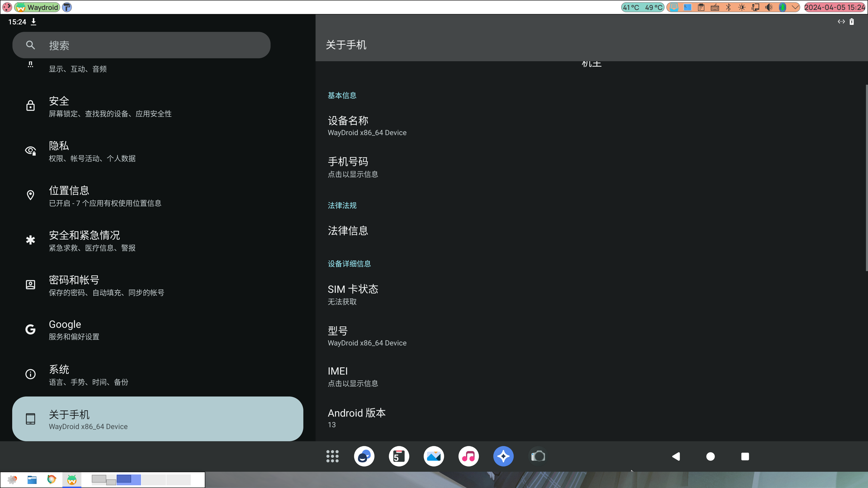The height and width of the screenshot is (488, 868).
Task: Open brightness control via the sun tray icon
Action: point(742,7)
